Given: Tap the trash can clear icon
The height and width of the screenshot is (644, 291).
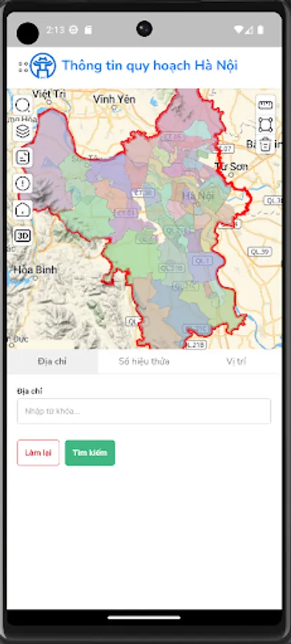Looking at the screenshot, I should pyautogui.click(x=265, y=144).
